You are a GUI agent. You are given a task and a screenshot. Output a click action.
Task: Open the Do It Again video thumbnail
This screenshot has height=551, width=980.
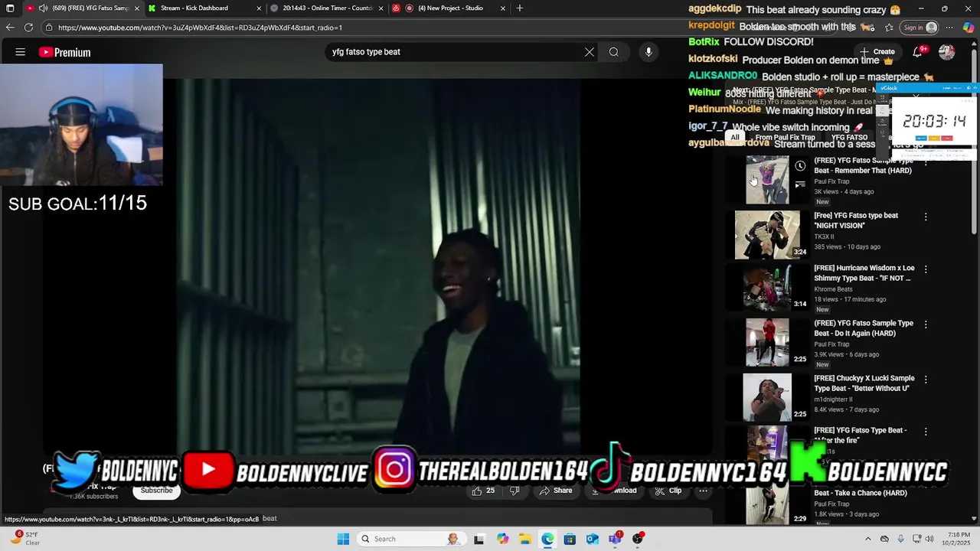click(767, 342)
